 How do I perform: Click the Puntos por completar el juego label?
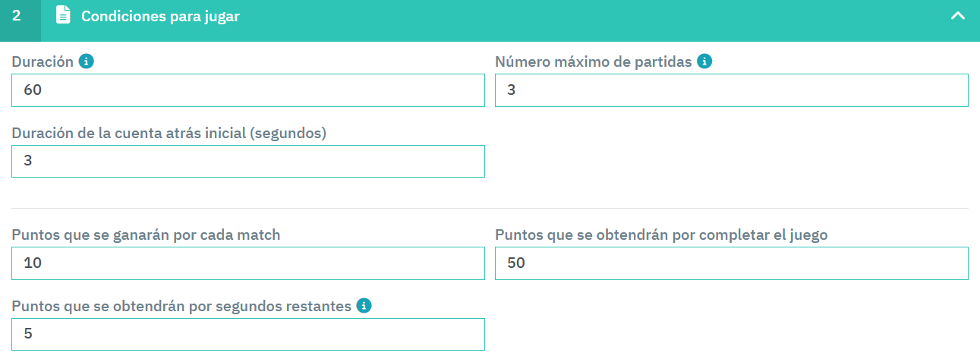click(660, 235)
